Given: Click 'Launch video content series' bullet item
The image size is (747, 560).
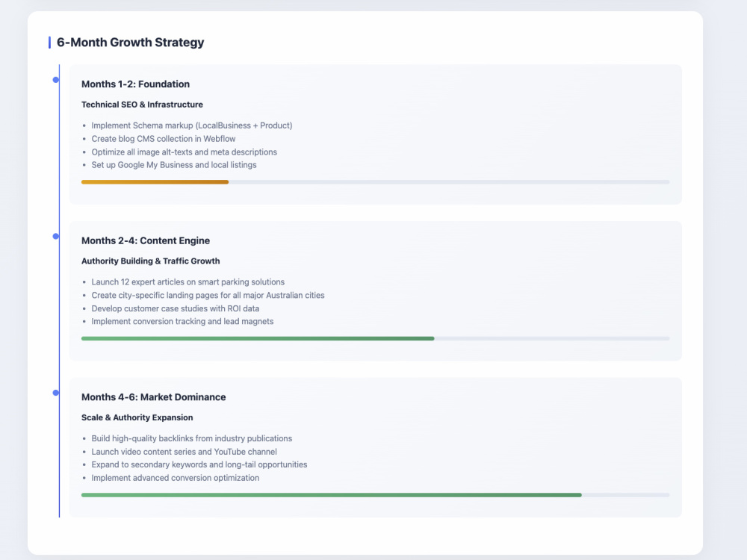Looking at the screenshot, I should 184,452.
